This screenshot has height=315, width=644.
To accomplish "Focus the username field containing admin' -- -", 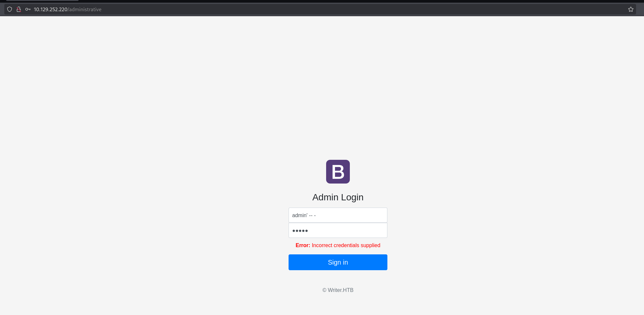I will pyautogui.click(x=338, y=215).
